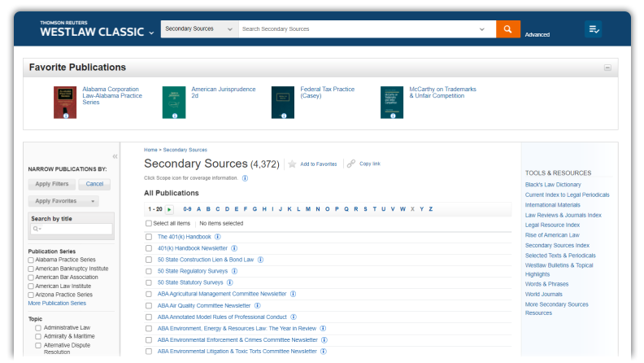Open the Words & Phrases resource link
This screenshot has width=644, height=363.
[546, 284]
